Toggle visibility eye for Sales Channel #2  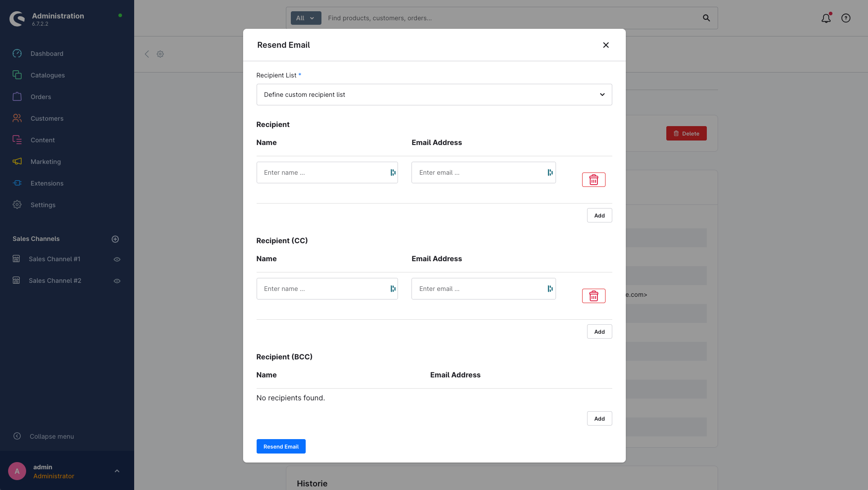(117, 281)
